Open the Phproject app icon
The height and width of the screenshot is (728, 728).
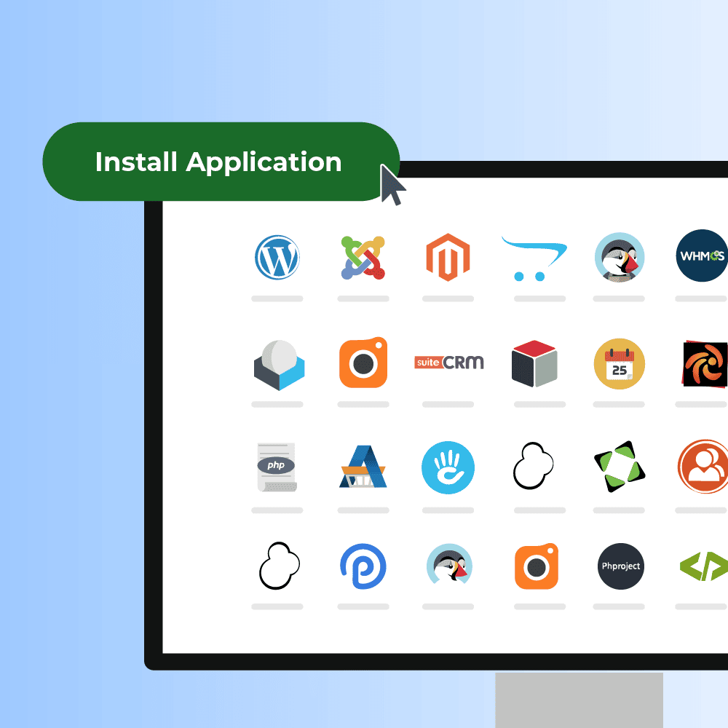tap(621, 566)
